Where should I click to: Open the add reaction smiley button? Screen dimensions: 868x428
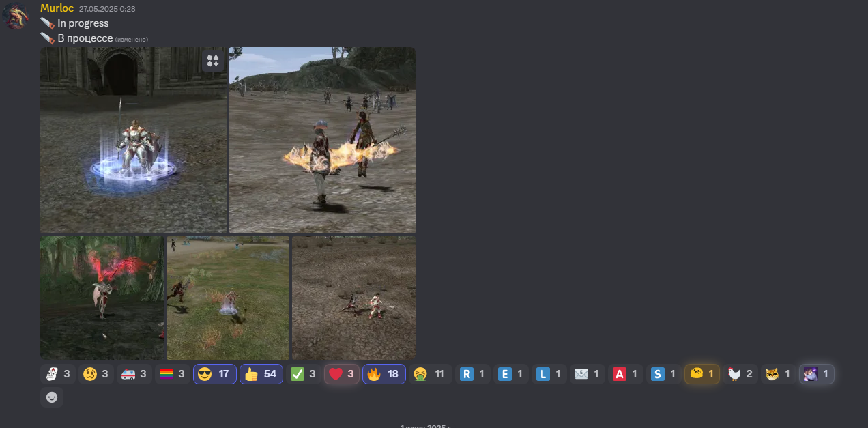click(52, 397)
